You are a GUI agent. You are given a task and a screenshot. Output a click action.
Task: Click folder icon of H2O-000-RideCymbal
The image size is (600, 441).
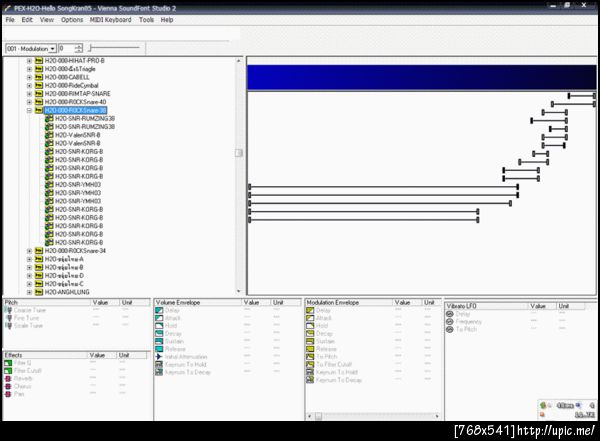[39, 85]
